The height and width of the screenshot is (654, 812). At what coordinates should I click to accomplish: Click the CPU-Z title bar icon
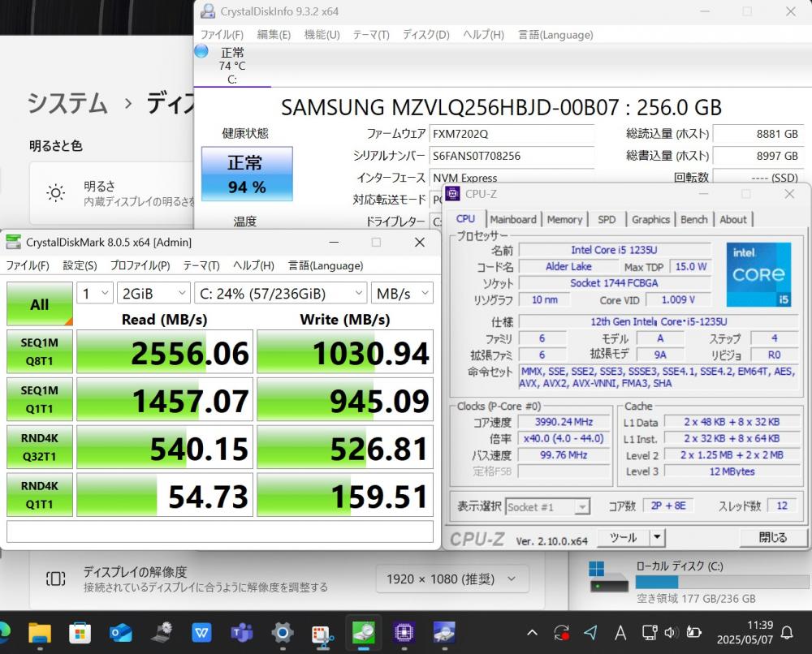coord(452,193)
